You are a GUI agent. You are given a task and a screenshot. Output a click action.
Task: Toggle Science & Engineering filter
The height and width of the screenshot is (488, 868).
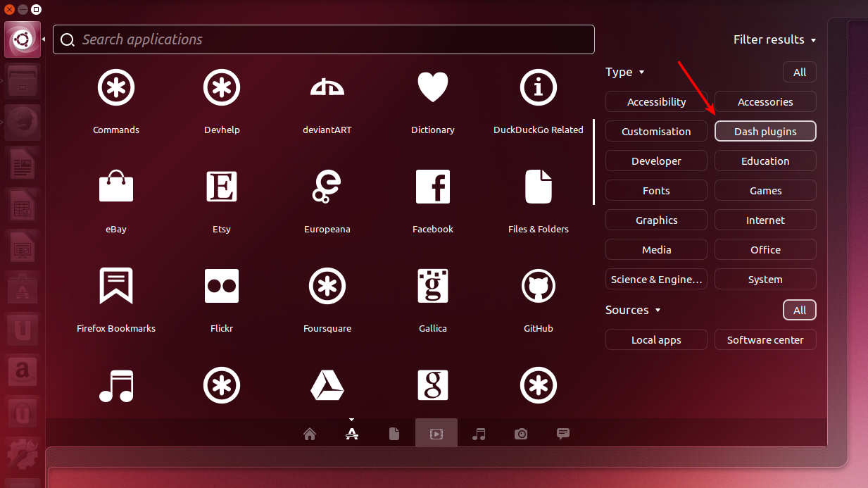click(x=656, y=279)
